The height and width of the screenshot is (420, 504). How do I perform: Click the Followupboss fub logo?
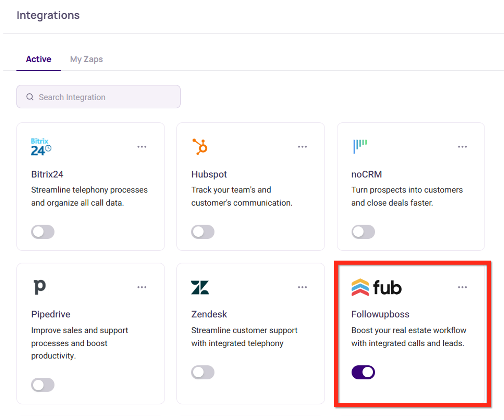[376, 287]
